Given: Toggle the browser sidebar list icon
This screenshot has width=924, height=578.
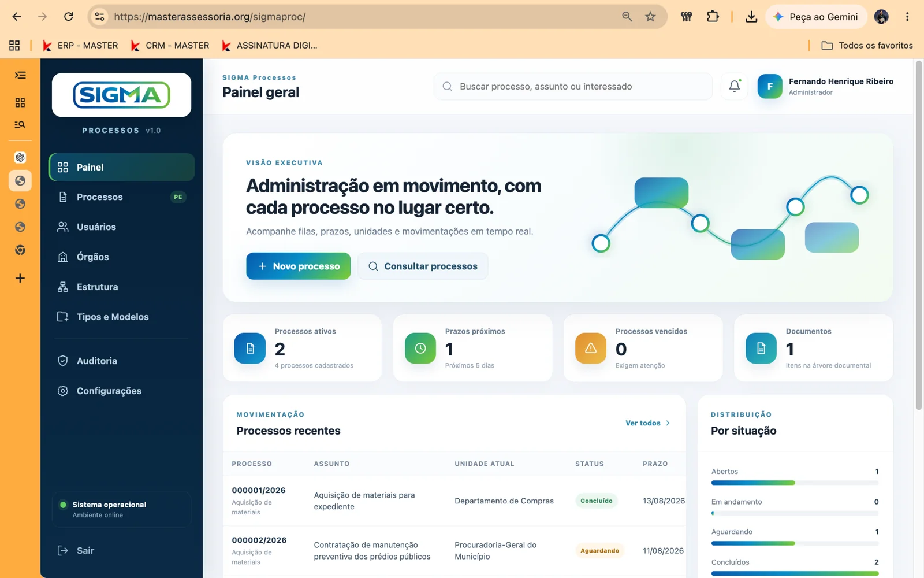Looking at the screenshot, I should (x=20, y=75).
